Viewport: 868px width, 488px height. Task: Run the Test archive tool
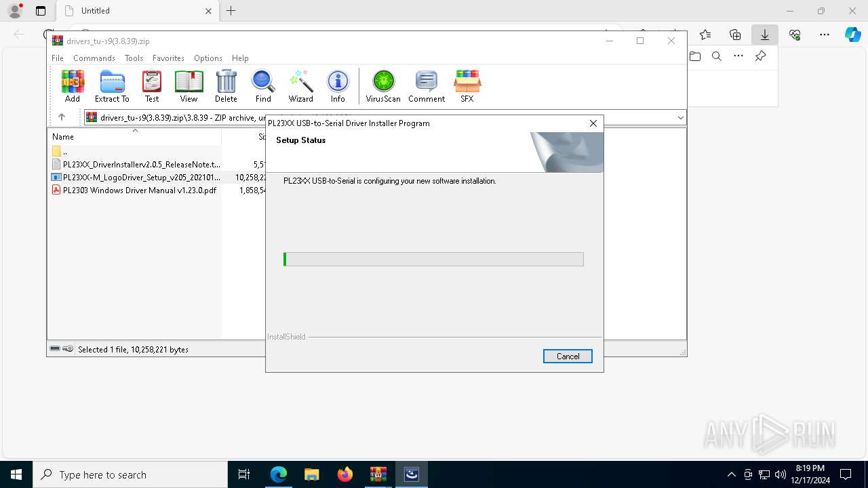click(152, 86)
